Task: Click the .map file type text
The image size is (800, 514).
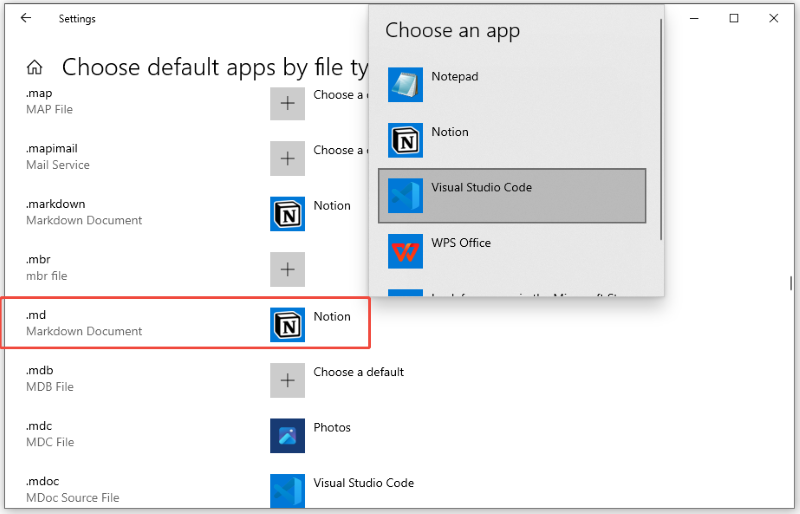Action: pyautogui.click(x=39, y=93)
